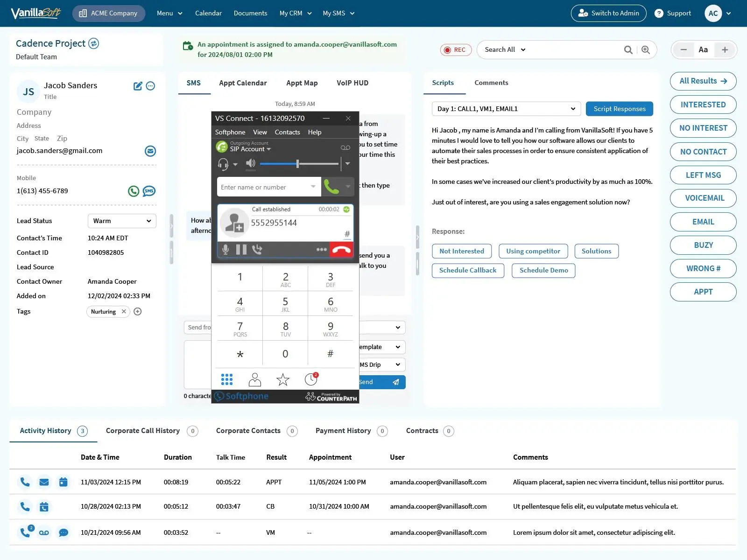Viewport: 747px width, 560px height.
Task: Expand the Menu dropdown in top bar
Action: click(169, 14)
